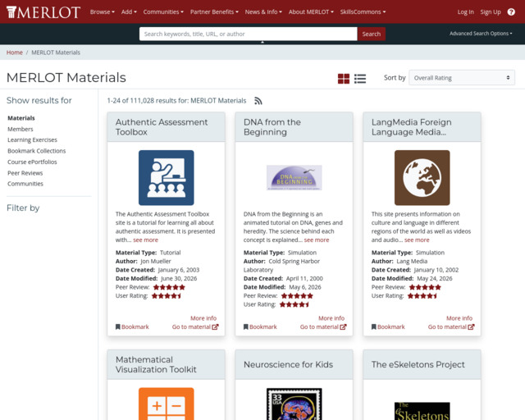Image resolution: width=525 pixels, height=420 pixels.
Task: Switch to list view icon
Action: pos(360,79)
